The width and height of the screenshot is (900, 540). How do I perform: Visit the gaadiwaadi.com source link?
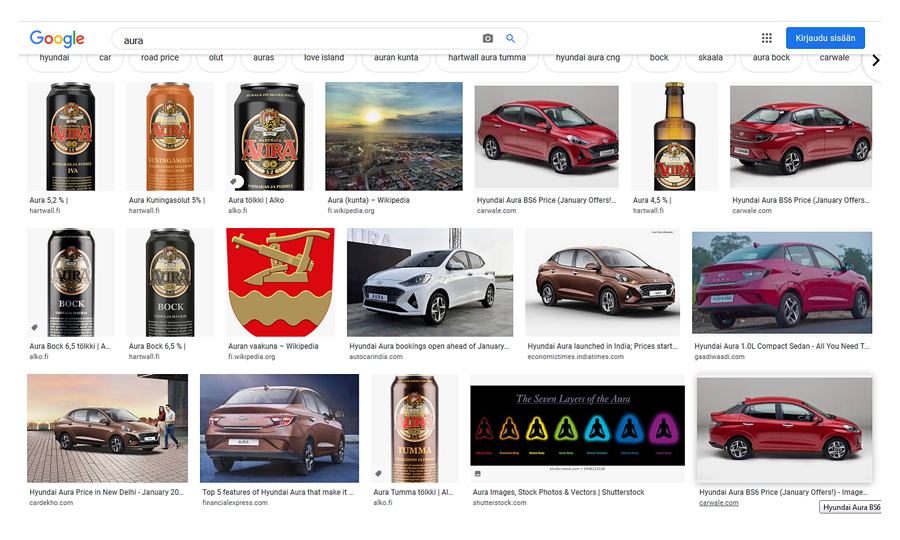click(x=719, y=356)
